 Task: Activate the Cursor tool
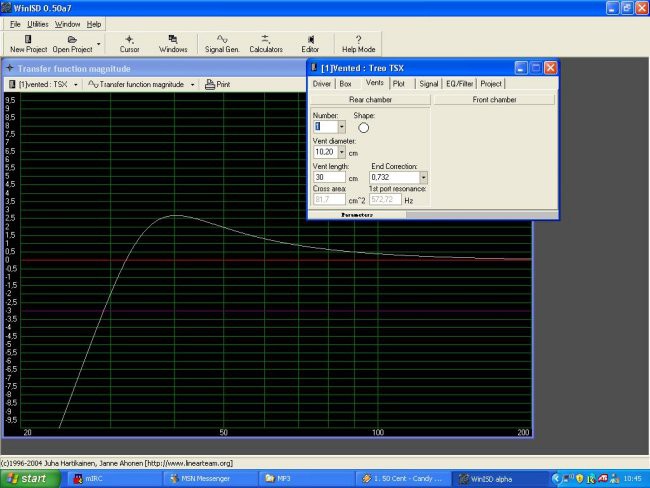click(129, 44)
